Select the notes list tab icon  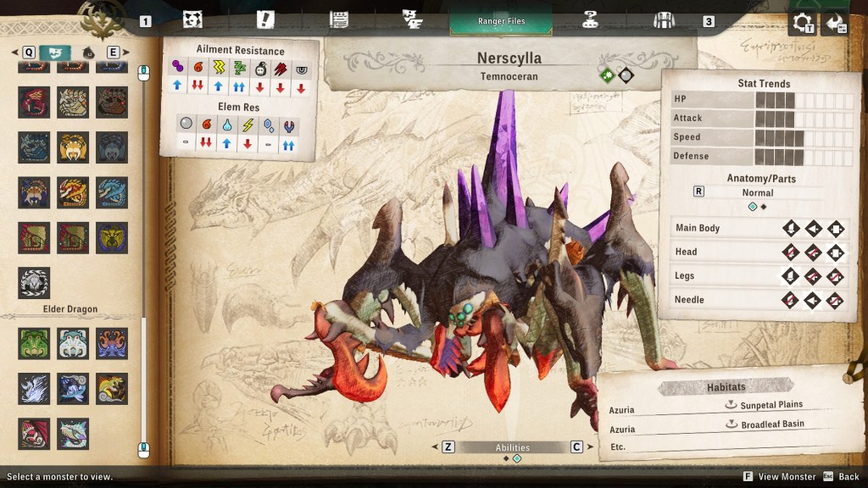(339, 19)
